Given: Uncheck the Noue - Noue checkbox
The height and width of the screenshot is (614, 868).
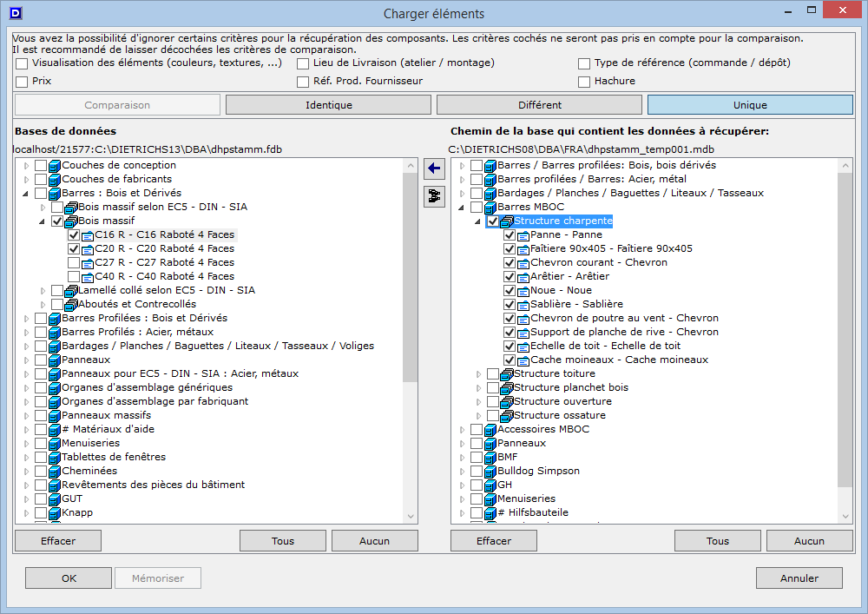Looking at the screenshot, I should (x=510, y=291).
